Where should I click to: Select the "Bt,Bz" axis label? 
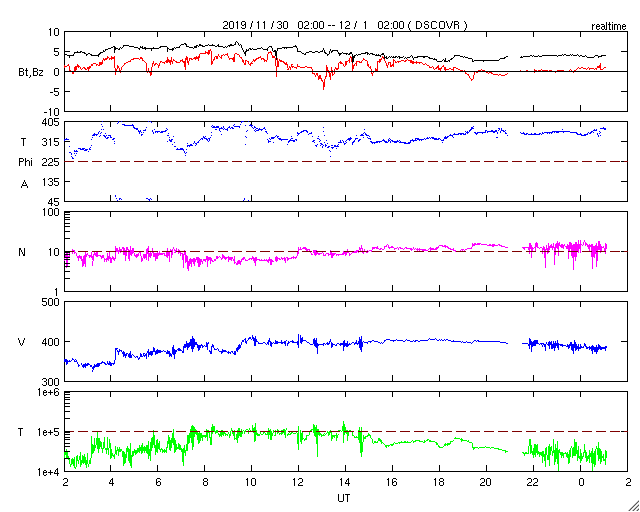coord(31,74)
